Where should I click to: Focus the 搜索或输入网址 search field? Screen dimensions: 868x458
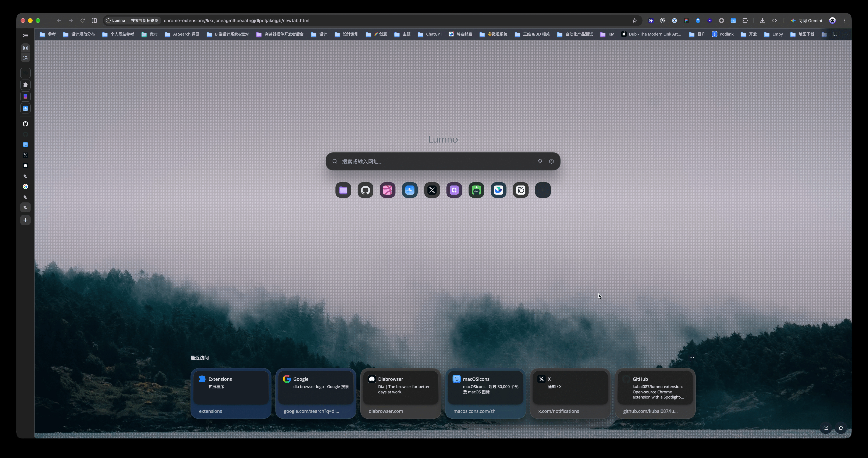[x=443, y=161]
